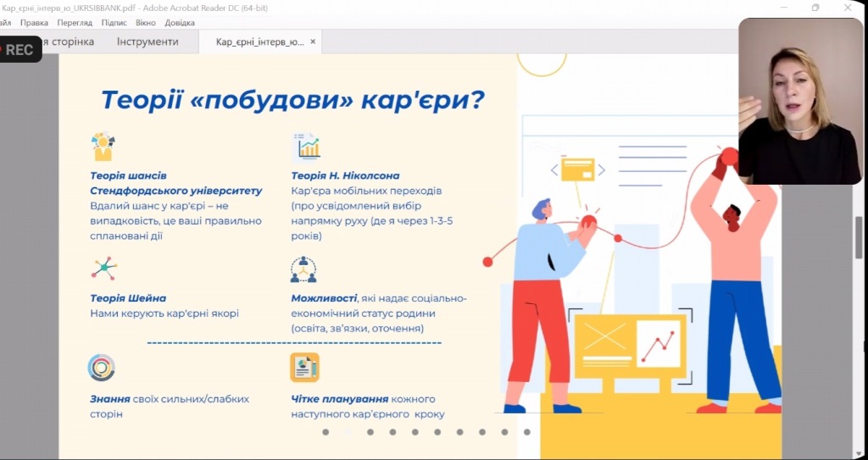Image resolution: width=868 pixels, height=460 pixels.
Task: Open the Правка menu
Action: [34, 23]
